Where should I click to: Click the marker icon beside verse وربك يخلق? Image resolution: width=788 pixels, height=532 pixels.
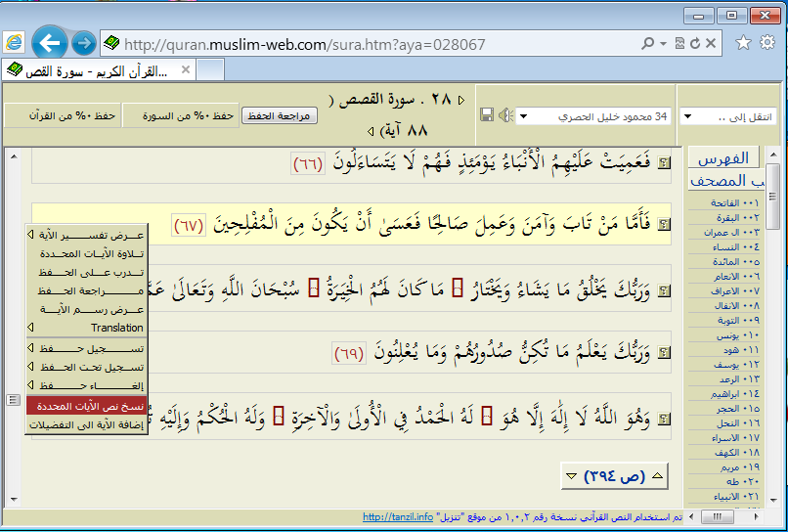(665, 291)
